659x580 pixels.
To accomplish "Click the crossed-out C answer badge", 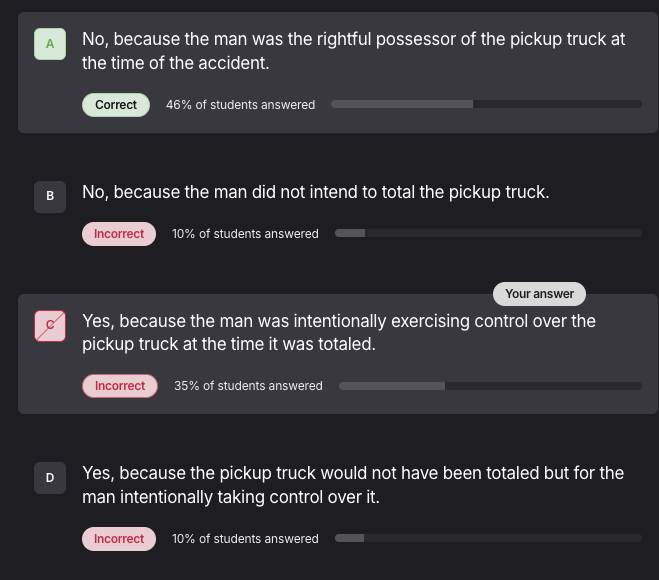I will point(50,325).
